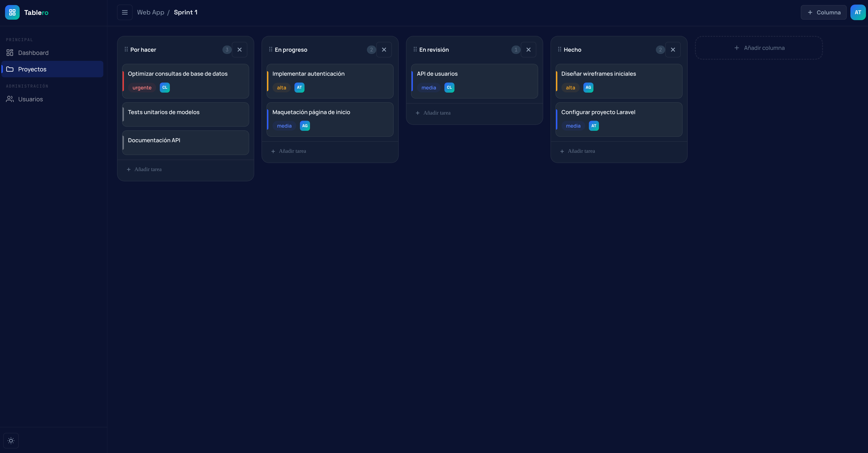Click the Tablero logo icon
The image size is (868, 453).
[x=13, y=13]
